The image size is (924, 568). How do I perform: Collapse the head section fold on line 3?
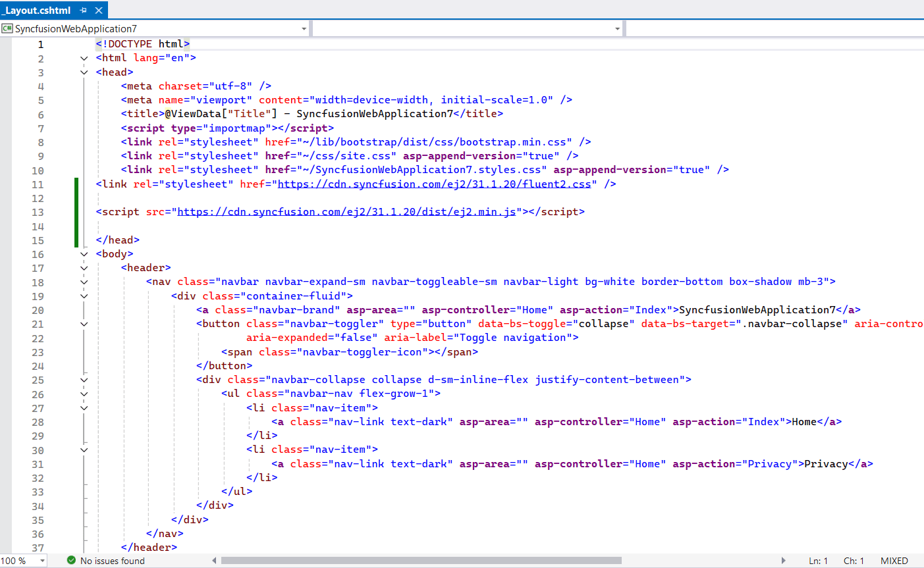pyautogui.click(x=84, y=72)
